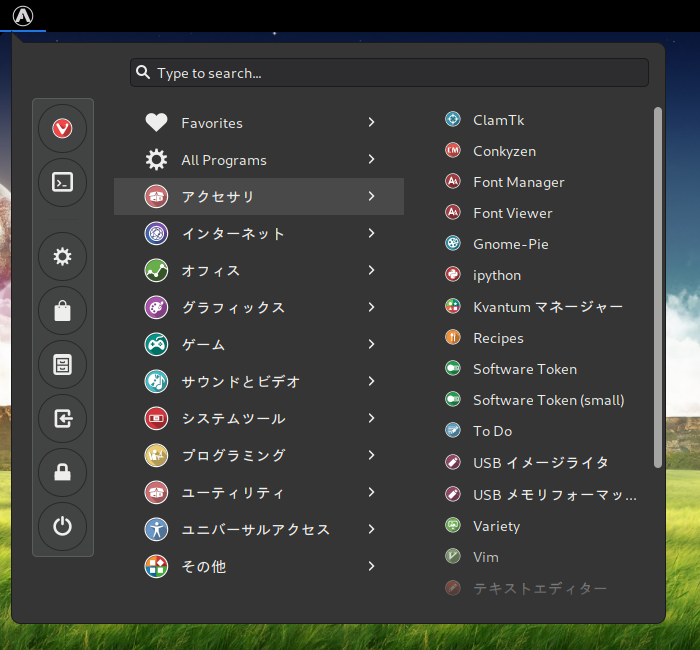The height and width of the screenshot is (650, 700).
Task: Expand All Programs using its chevron
Action: tap(371, 159)
